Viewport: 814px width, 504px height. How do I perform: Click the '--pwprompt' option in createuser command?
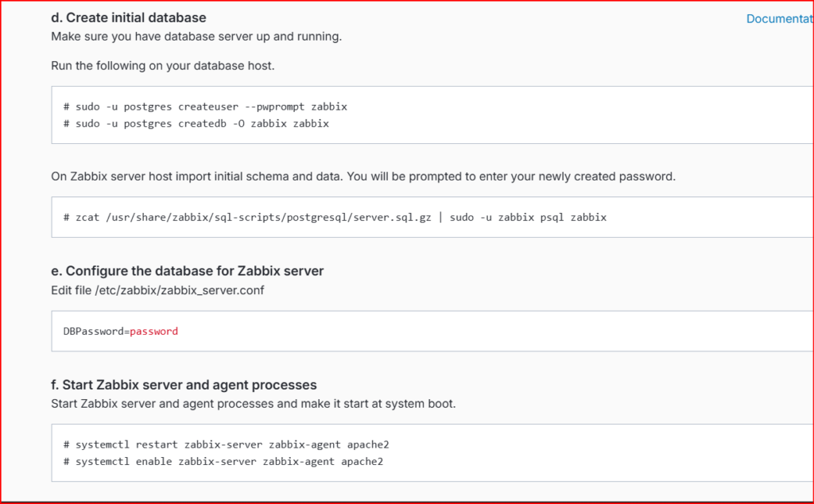(274, 107)
